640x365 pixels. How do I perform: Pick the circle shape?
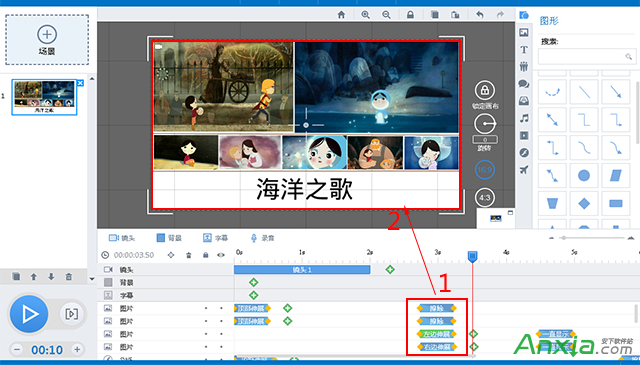pyautogui.click(x=584, y=176)
